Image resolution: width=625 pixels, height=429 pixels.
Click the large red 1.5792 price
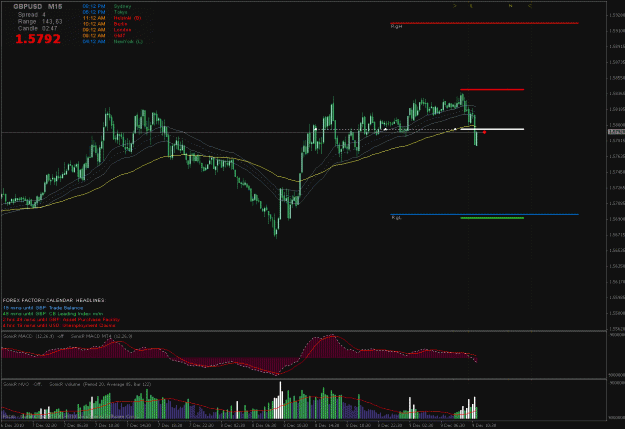coord(38,39)
